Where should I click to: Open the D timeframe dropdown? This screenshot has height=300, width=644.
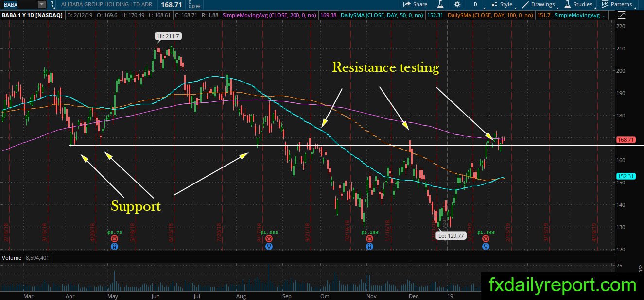pos(475,4)
